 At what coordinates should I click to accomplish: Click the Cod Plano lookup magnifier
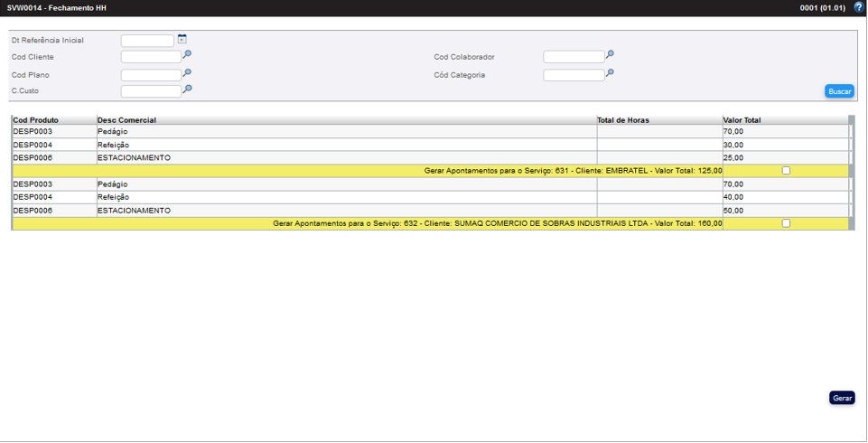point(187,73)
